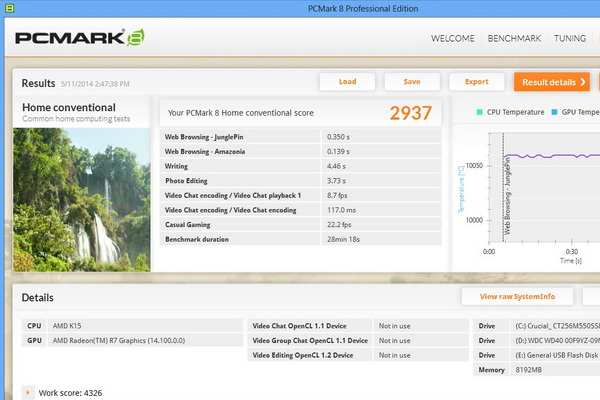The width and height of the screenshot is (600, 400).
Task: Open the WELCOME tab
Action: [x=453, y=38]
